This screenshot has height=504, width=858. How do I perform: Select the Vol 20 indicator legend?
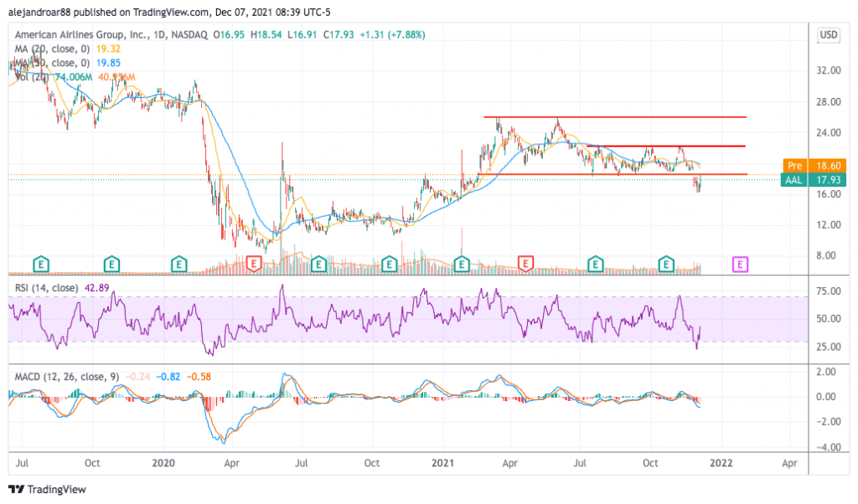click(x=75, y=77)
